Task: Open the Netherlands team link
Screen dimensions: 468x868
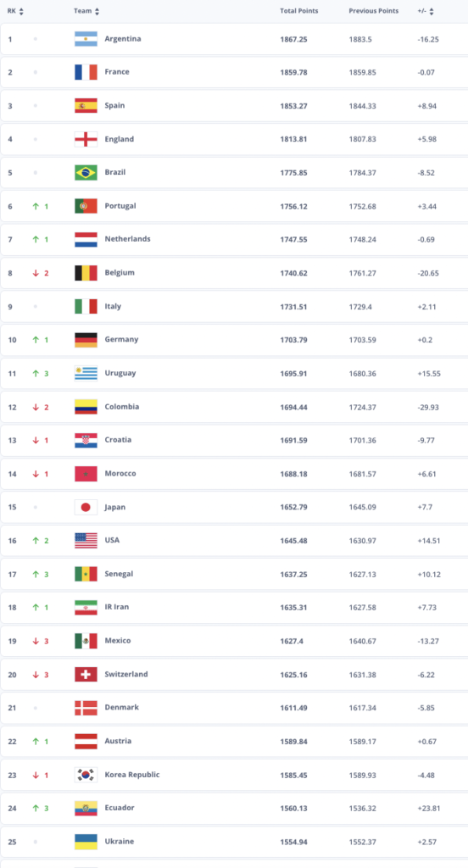Action: [127, 239]
